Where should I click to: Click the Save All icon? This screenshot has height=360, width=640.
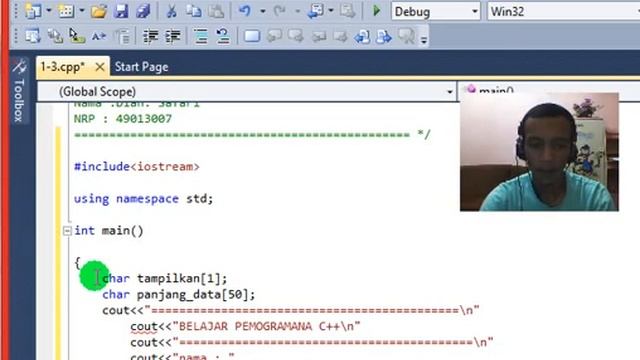(143, 11)
